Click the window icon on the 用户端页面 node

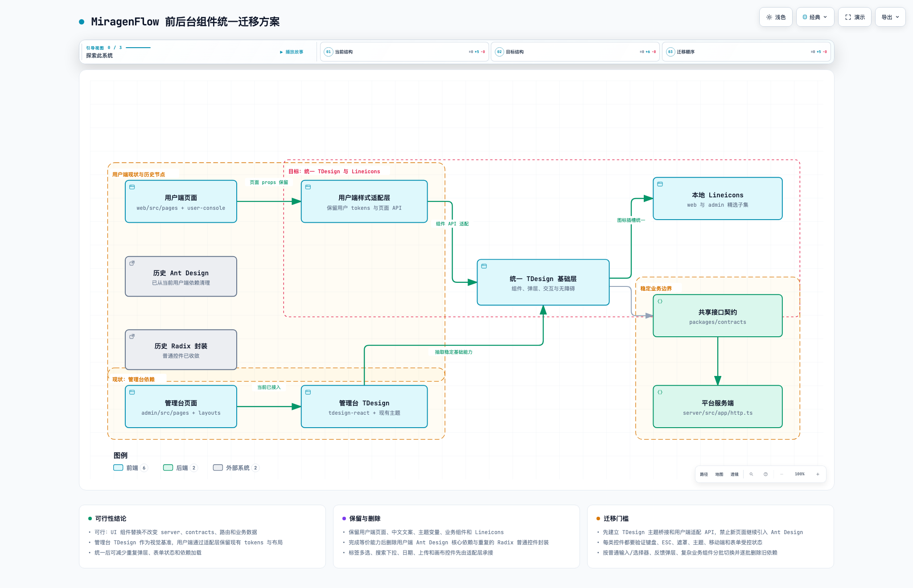coord(132,187)
